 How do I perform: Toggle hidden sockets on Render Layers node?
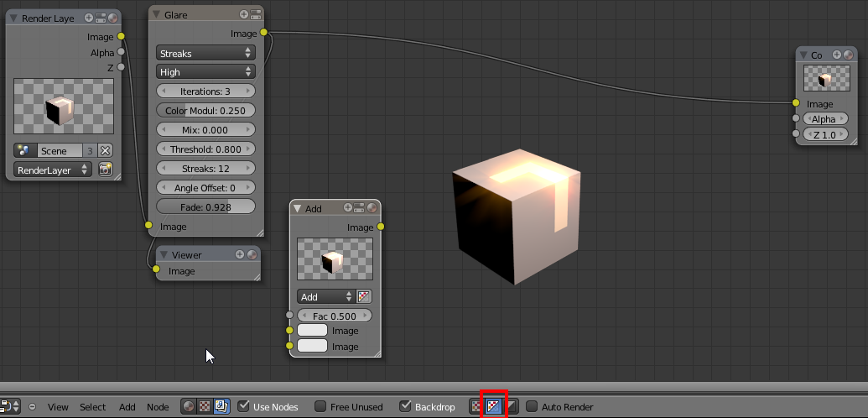(x=89, y=18)
